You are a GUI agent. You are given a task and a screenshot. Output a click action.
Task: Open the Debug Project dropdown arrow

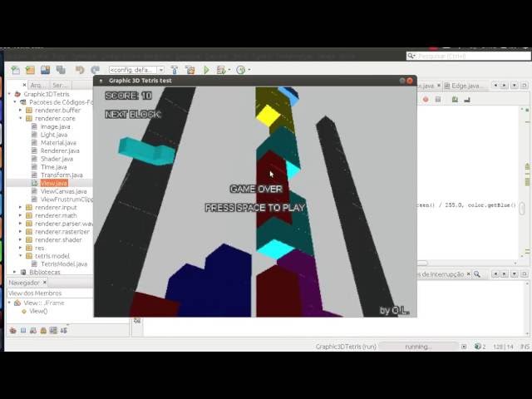(x=229, y=70)
